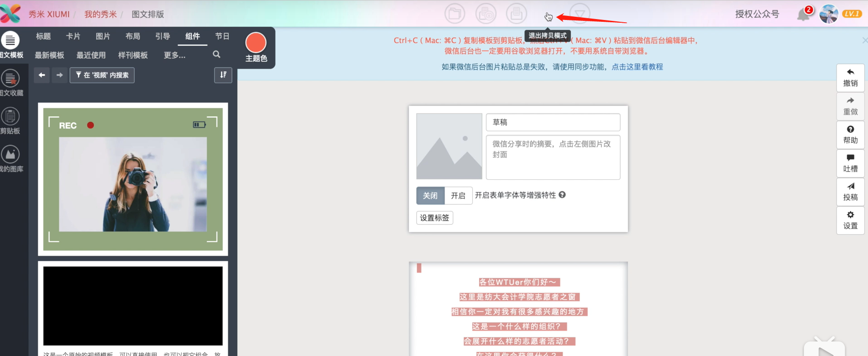Click the faded funnel icon in top toolbar
The height and width of the screenshot is (356, 868).
[x=580, y=14]
